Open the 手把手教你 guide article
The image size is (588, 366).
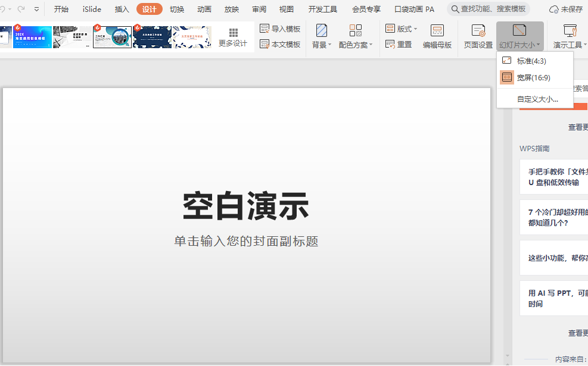pos(554,177)
